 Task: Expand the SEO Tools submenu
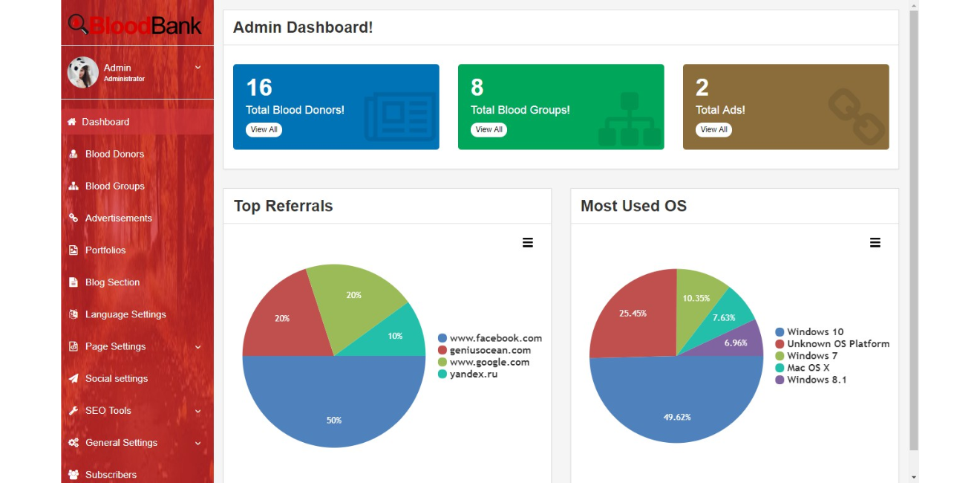(198, 411)
